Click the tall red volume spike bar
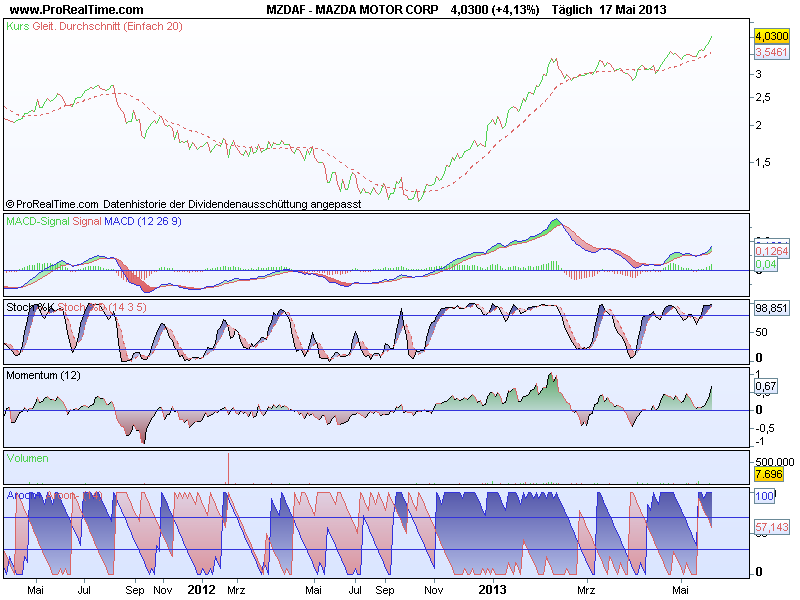 (x=229, y=468)
